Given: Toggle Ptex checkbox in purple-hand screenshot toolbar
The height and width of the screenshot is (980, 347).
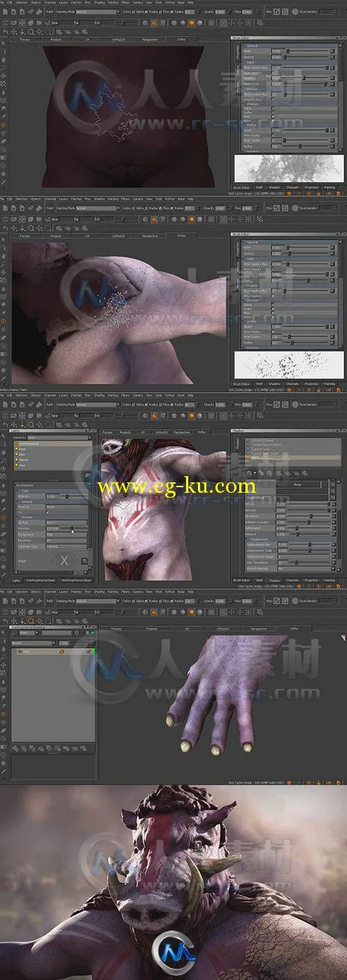Looking at the screenshot, I should (x=277, y=601).
